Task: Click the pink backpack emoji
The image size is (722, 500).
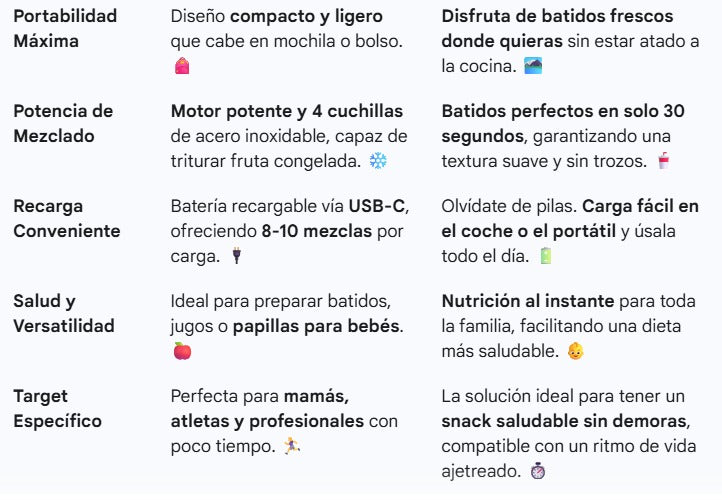Action: (182, 66)
